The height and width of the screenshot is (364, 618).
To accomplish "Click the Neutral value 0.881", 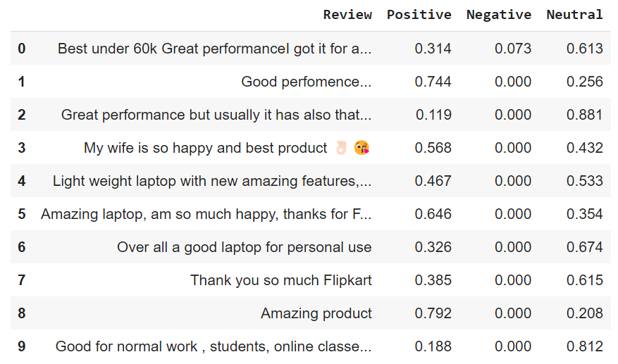I will 584,115.
